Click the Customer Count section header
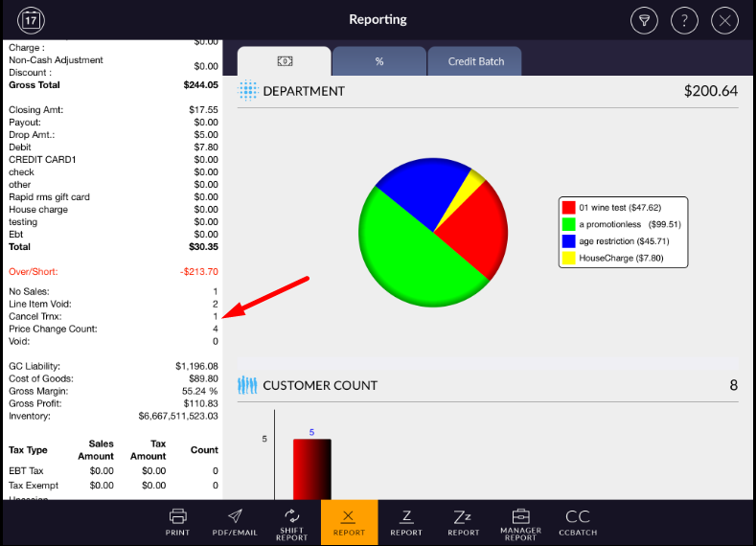This screenshot has height=546, width=756. [x=320, y=385]
